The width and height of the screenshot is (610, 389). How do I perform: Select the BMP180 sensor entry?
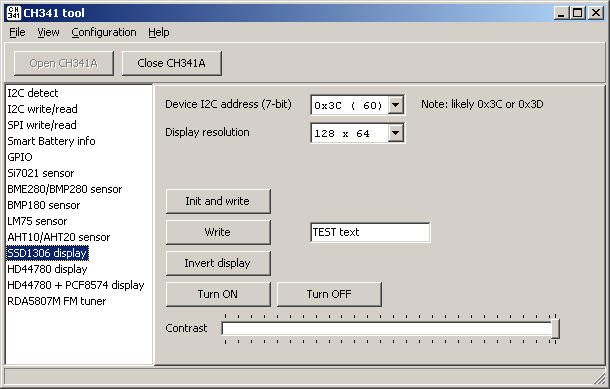tap(44, 205)
